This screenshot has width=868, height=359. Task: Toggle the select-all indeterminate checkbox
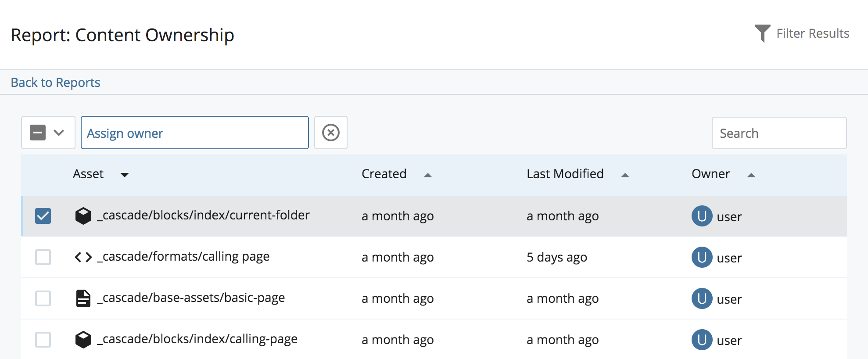click(x=38, y=133)
